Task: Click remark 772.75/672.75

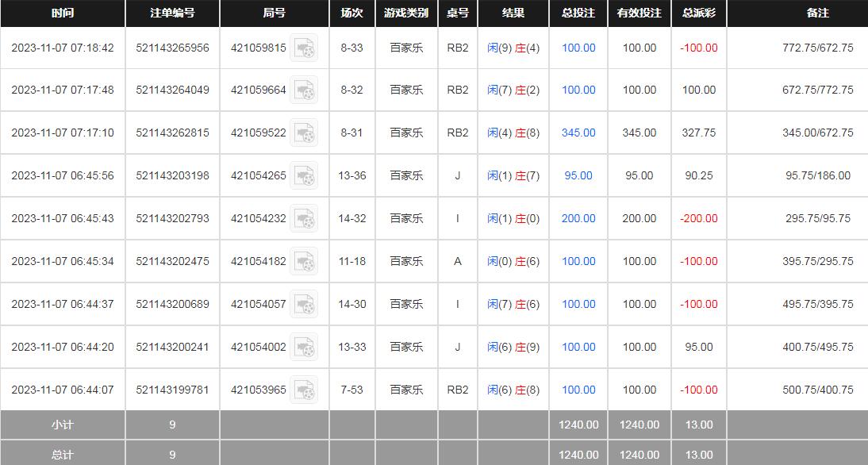Action: pyautogui.click(x=818, y=48)
